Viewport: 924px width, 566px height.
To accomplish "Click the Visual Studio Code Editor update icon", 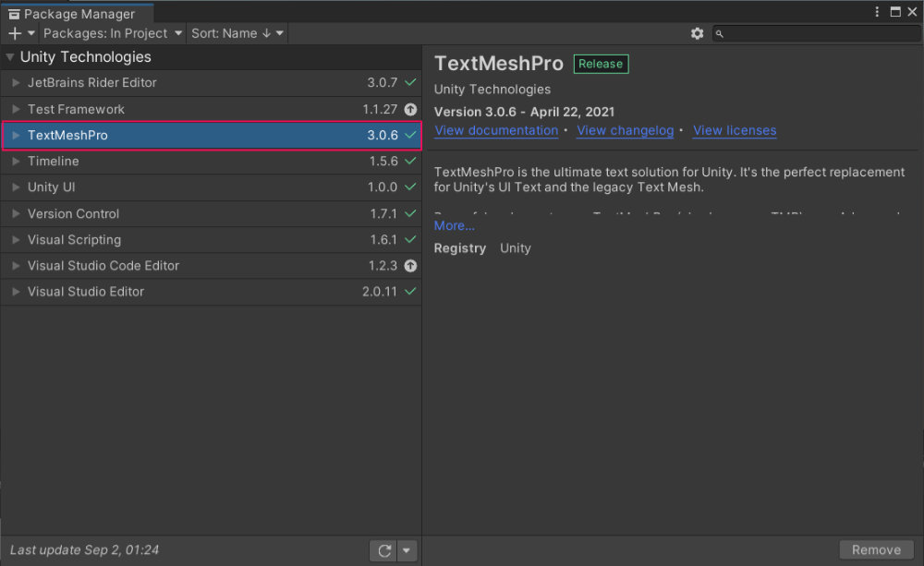I will (411, 266).
